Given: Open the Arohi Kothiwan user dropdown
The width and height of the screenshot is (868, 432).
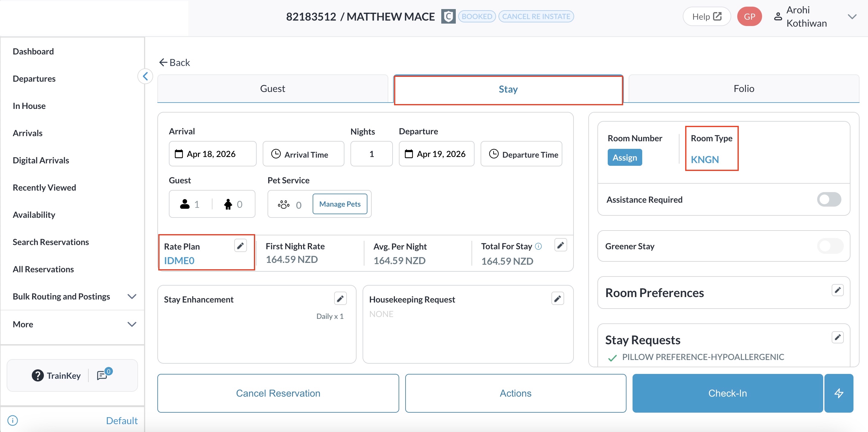Looking at the screenshot, I should 852,17.
